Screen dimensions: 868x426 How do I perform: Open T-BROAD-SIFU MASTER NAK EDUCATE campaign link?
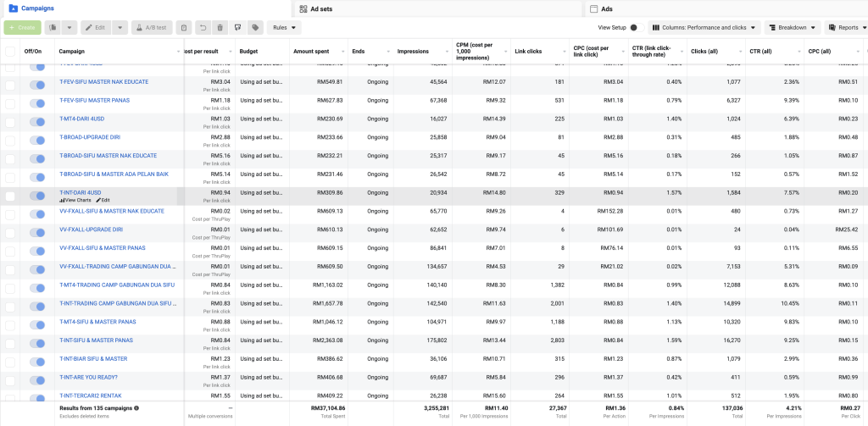(108, 156)
